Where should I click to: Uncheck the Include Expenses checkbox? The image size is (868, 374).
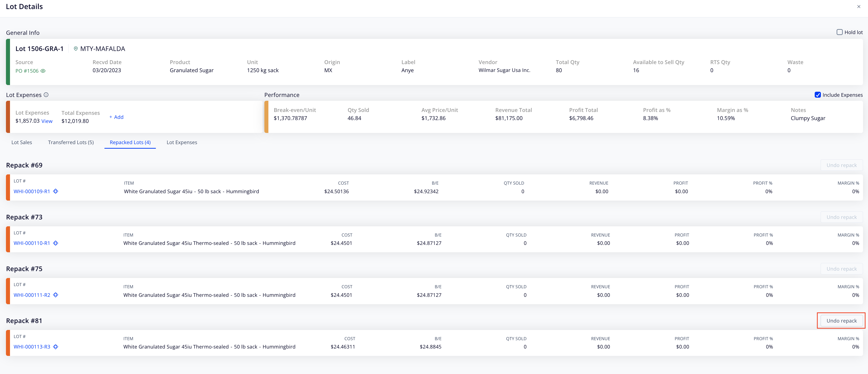tap(818, 95)
